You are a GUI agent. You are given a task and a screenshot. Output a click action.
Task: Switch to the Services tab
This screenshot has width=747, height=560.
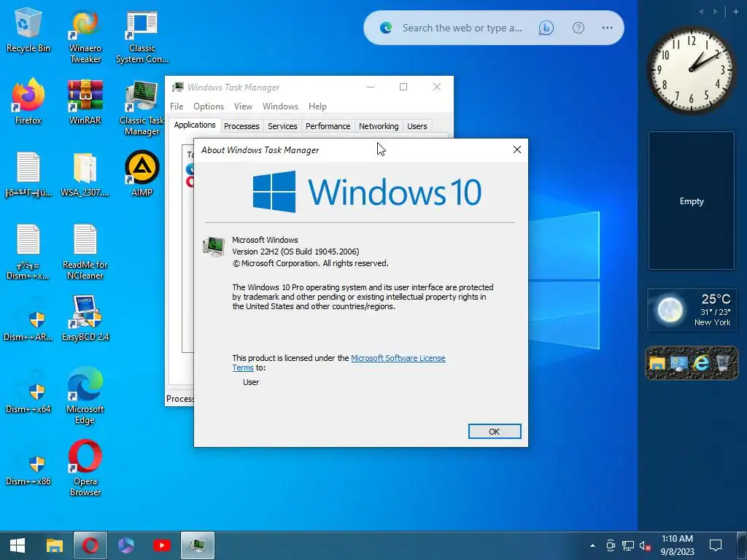click(282, 126)
